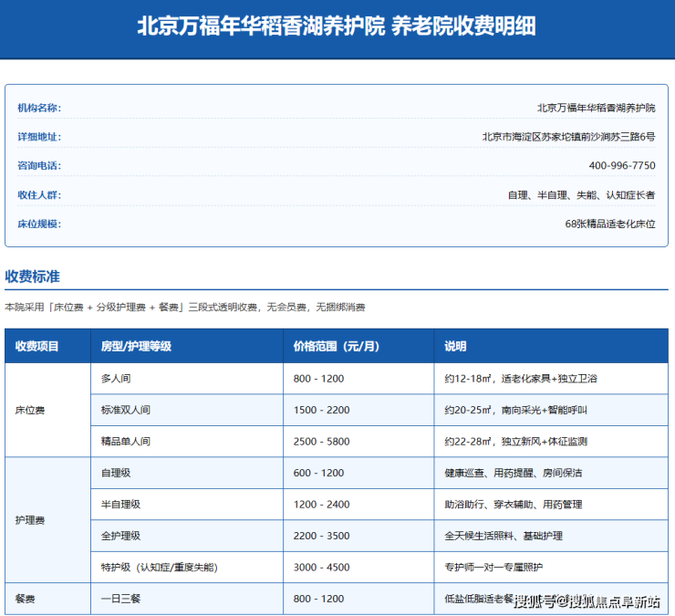Select the address 北京市海淀区苏家坨镇前沙涧苏三路6号
This screenshot has height=616, width=675.
[568, 137]
